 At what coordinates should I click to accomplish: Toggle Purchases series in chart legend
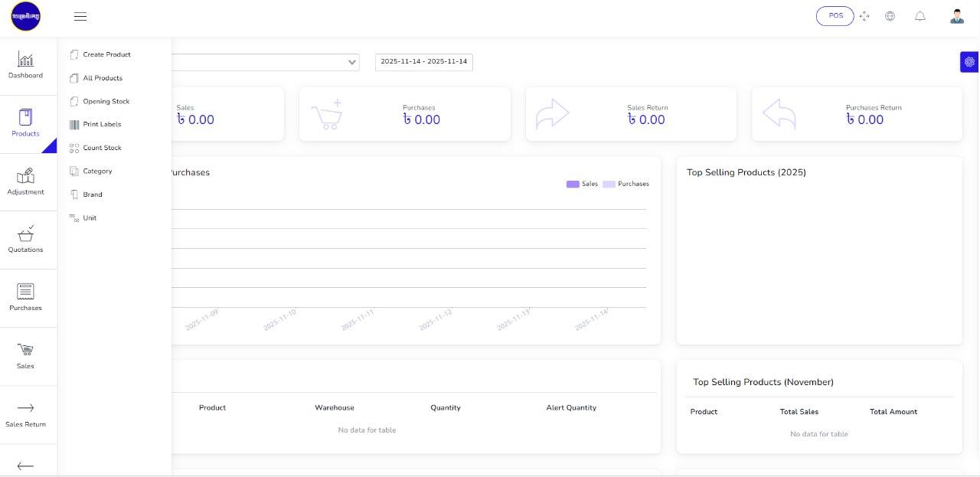[626, 184]
